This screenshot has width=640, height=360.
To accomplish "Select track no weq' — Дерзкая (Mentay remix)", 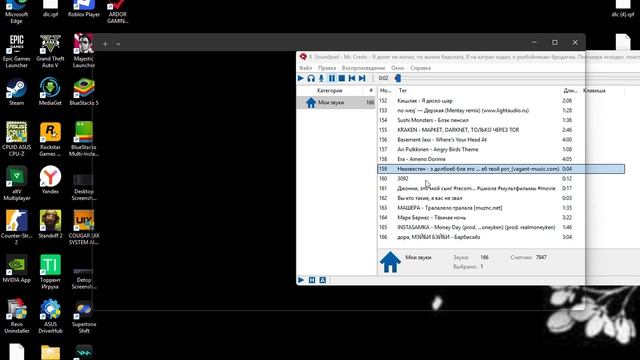I will [501, 110].
